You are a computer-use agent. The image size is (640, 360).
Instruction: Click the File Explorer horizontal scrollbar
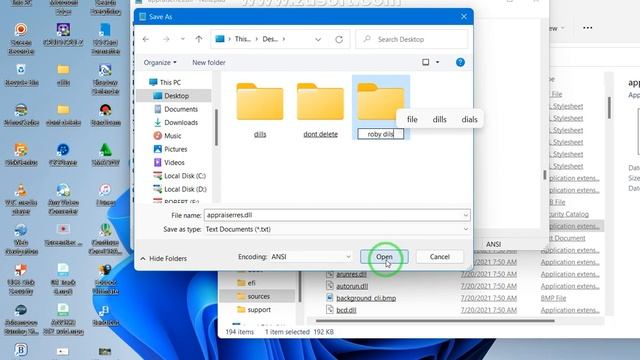click(435, 321)
